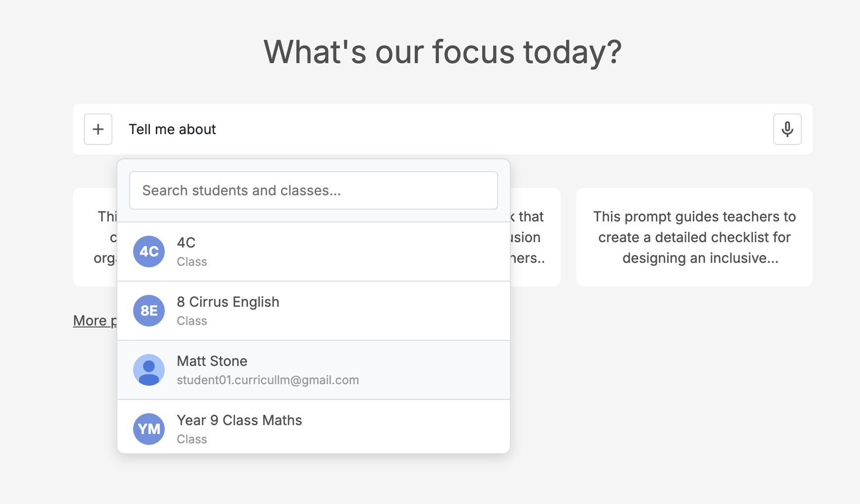Click Matt Stone's profile avatar icon
Viewport: 860px width, 504px height.
click(x=149, y=370)
